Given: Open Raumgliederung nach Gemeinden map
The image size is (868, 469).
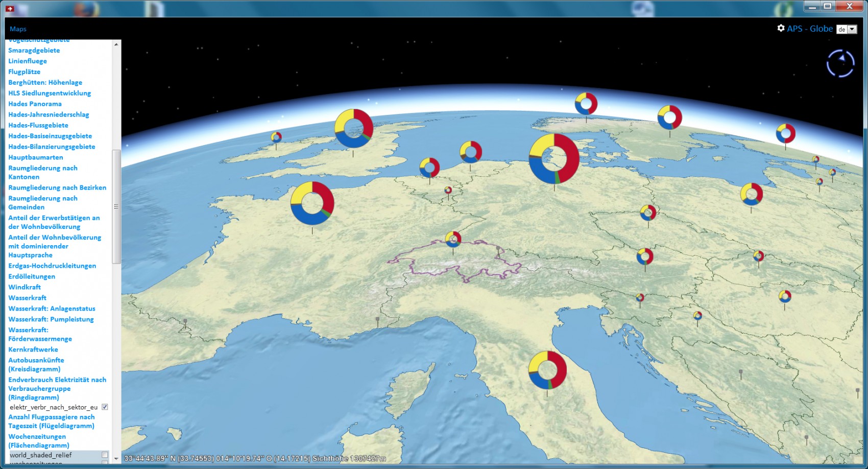Looking at the screenshot, I should [43, 202].
